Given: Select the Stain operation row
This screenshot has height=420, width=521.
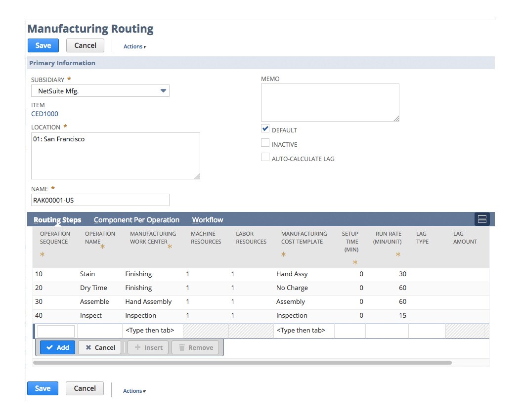Looking at the screenshot, I should point(261,274).
